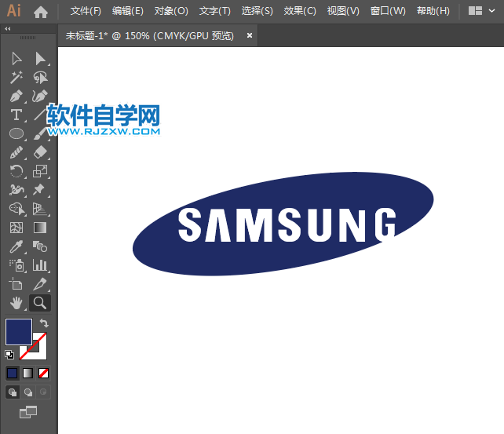Apply solid Color mode button
The width and height of the screenshot is (504, 434).
[x=13, y=373]
